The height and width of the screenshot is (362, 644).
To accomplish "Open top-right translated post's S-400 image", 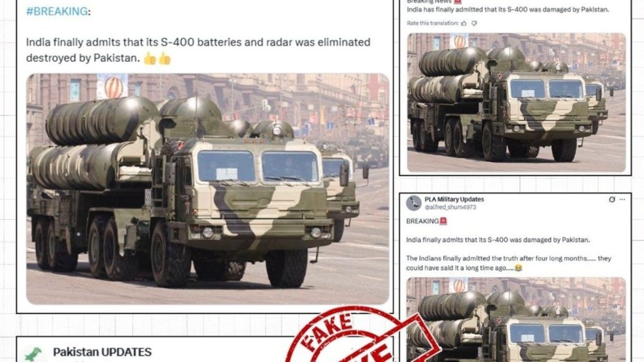I will point(516,103).
